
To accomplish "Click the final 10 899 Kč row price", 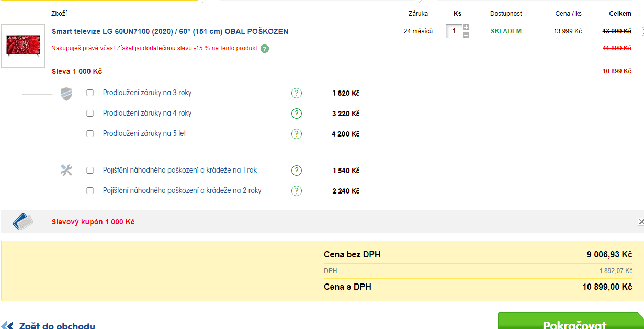I will [617, 71].
